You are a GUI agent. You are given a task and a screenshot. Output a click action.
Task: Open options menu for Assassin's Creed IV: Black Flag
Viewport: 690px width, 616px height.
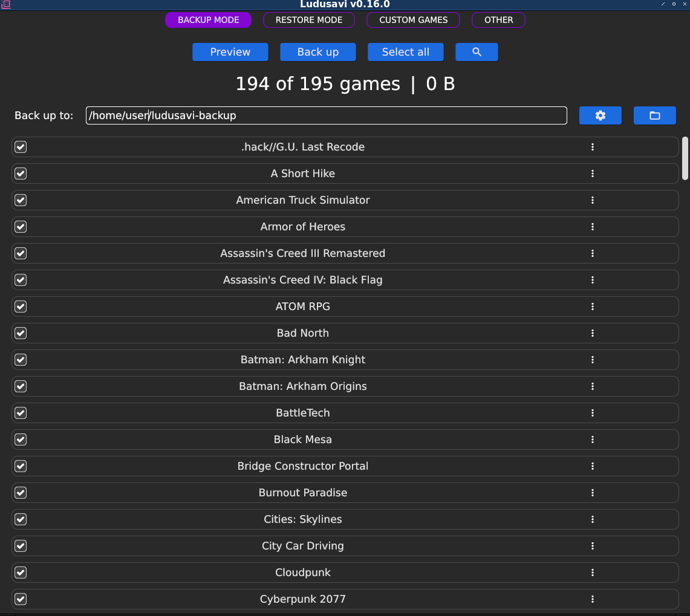[x=593, y=280]
